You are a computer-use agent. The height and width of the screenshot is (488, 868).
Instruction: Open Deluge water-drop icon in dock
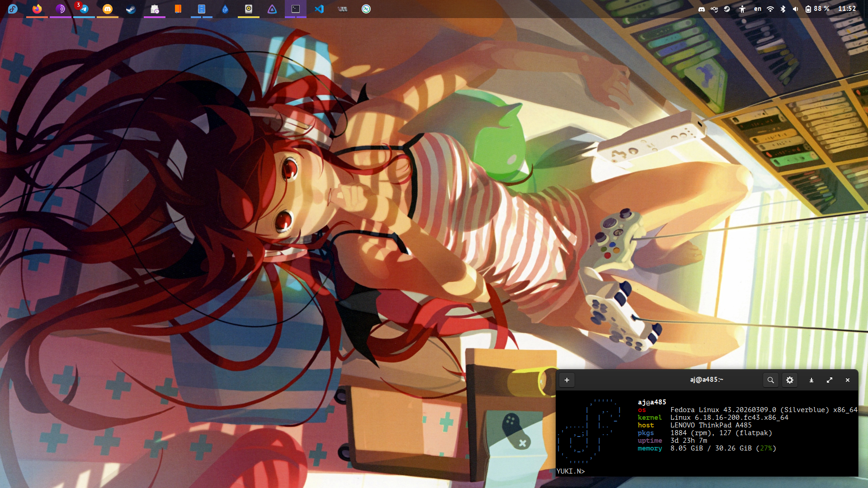pyautogui.click(x=225, y=9)
